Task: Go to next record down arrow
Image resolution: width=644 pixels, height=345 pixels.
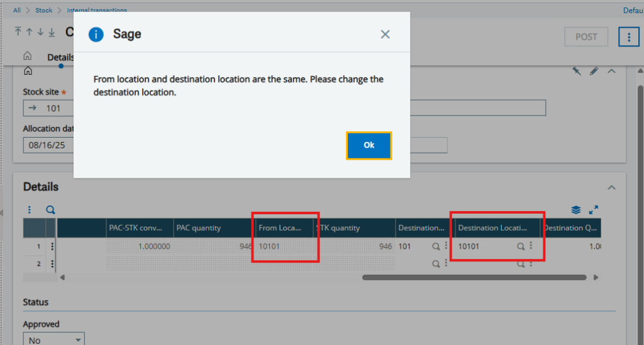Action: 40,31
